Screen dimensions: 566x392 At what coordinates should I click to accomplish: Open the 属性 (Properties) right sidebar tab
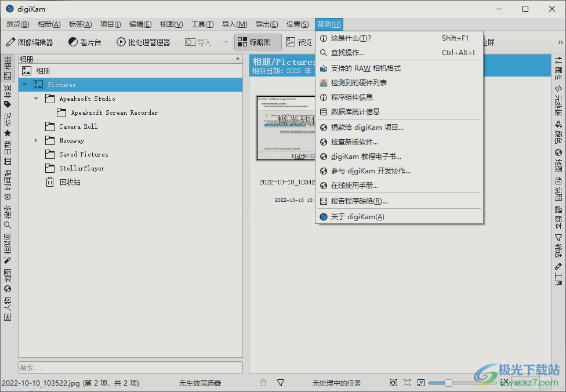point(558,68)
